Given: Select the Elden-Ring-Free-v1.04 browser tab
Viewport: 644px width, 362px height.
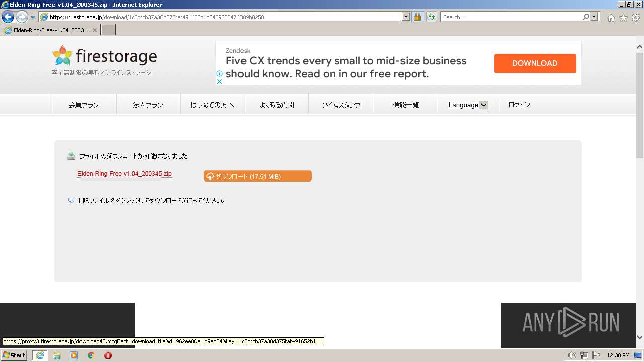Looking at the screenshot, I should pos(50,30).
